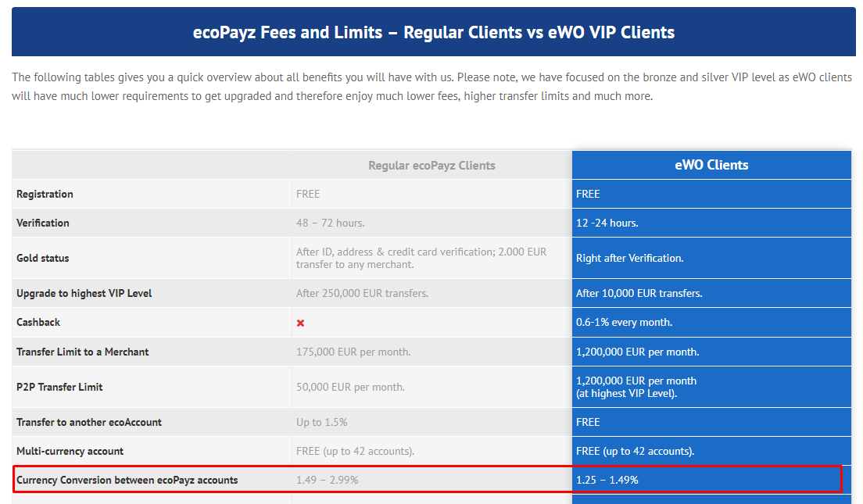This screenshot has height=504, width=863.
Task: Click the 'Registration' row label
Action: (45, 195)
